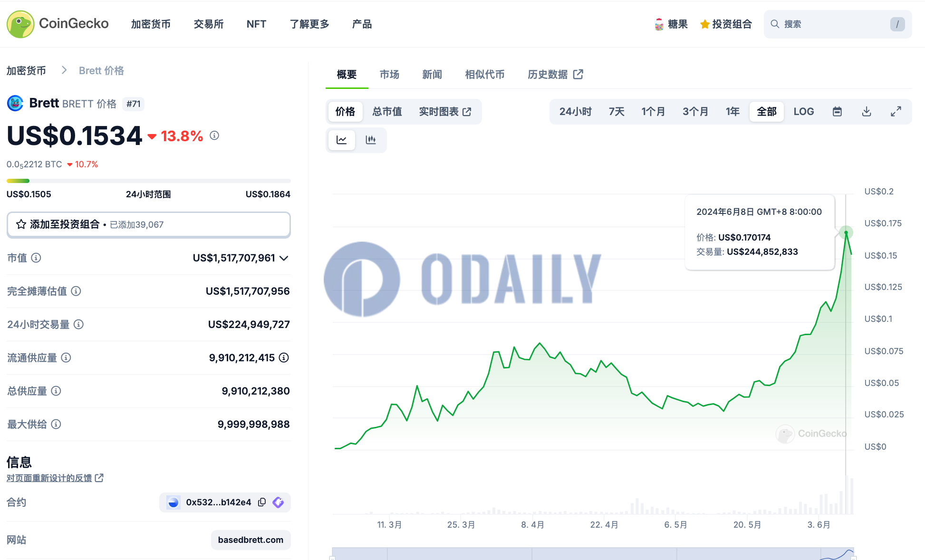Click the Base chain icon in contract row
This screenshot has height=560, width=925.
pyautogui.click(x=173, y=502)
